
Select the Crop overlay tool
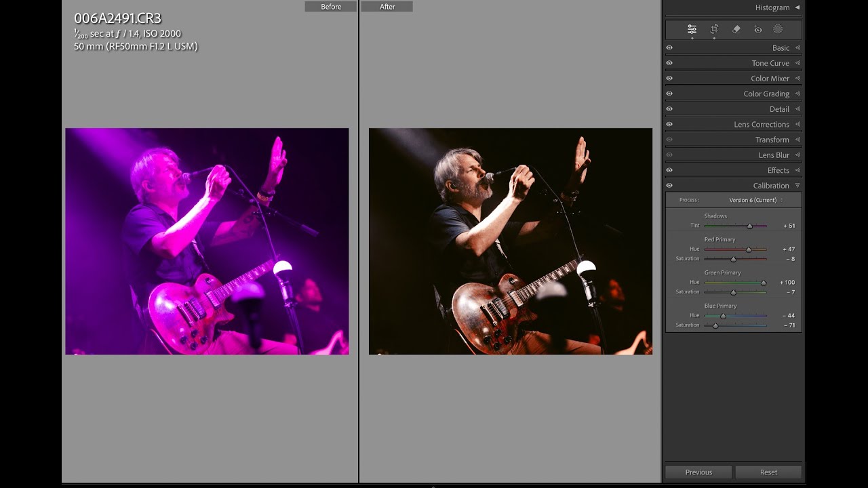(x=714, y=29)
